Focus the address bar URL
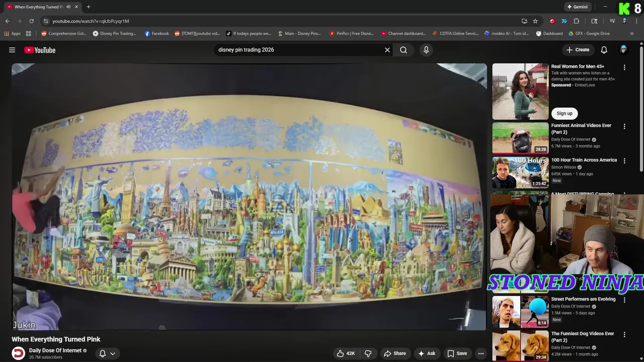This screenshot has width=644, height=362. 91,21
